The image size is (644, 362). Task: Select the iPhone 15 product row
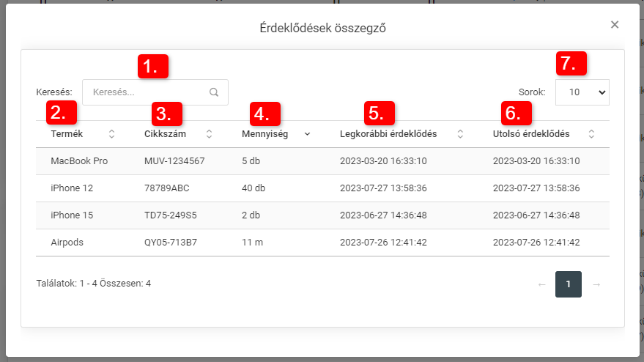point(72,215)
